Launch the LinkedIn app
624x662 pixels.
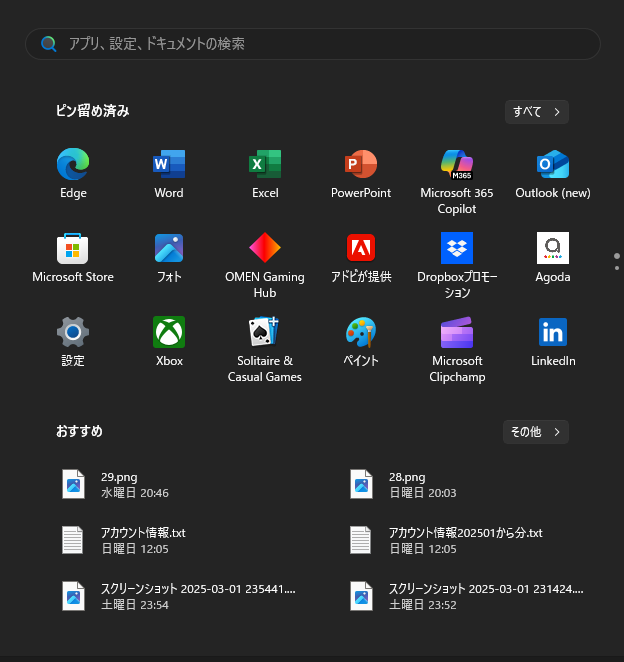553,342
